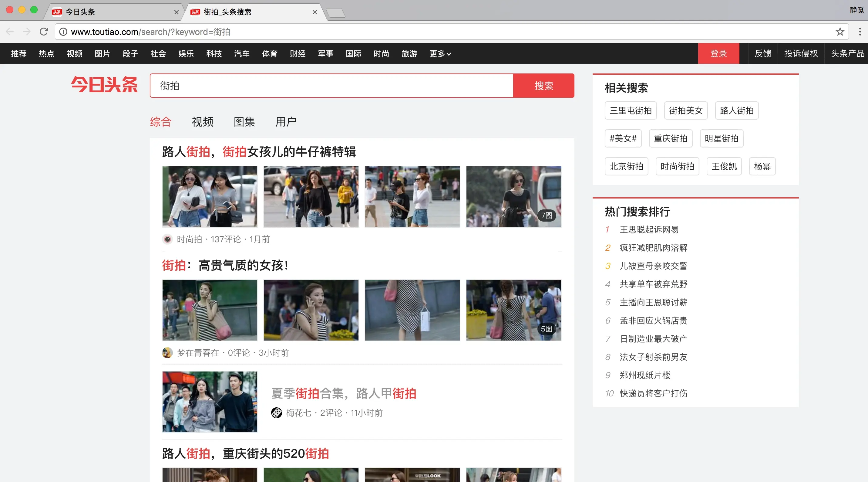Click the site info icon in address bar
This screenshot has width=868, height=482.
(x=63, y=32)
